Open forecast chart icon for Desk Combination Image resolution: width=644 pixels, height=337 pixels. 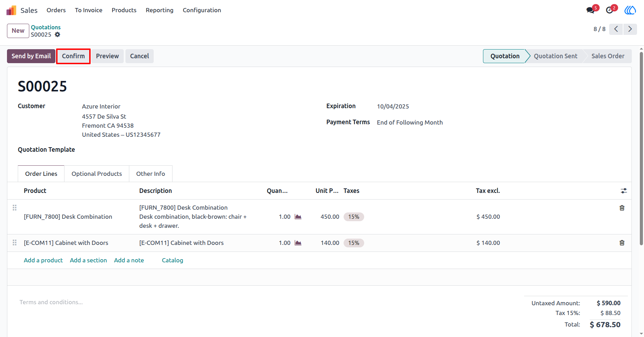[x=298, y=217]
